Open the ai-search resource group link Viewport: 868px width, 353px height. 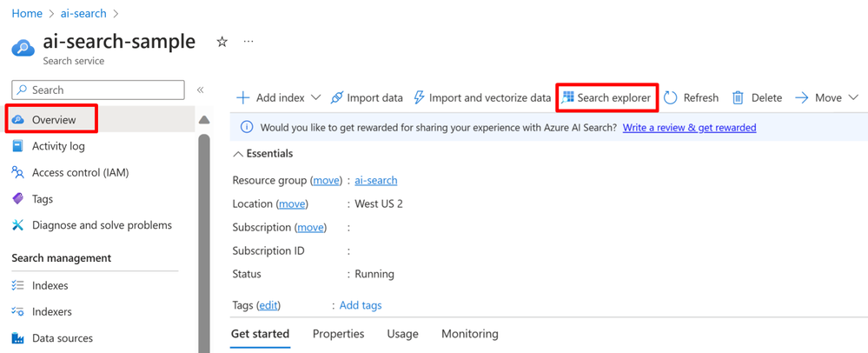click(x=376, y=181)
